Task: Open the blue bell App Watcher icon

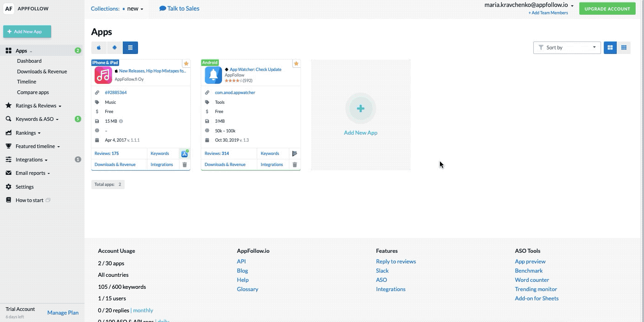Action: (213, 75)
